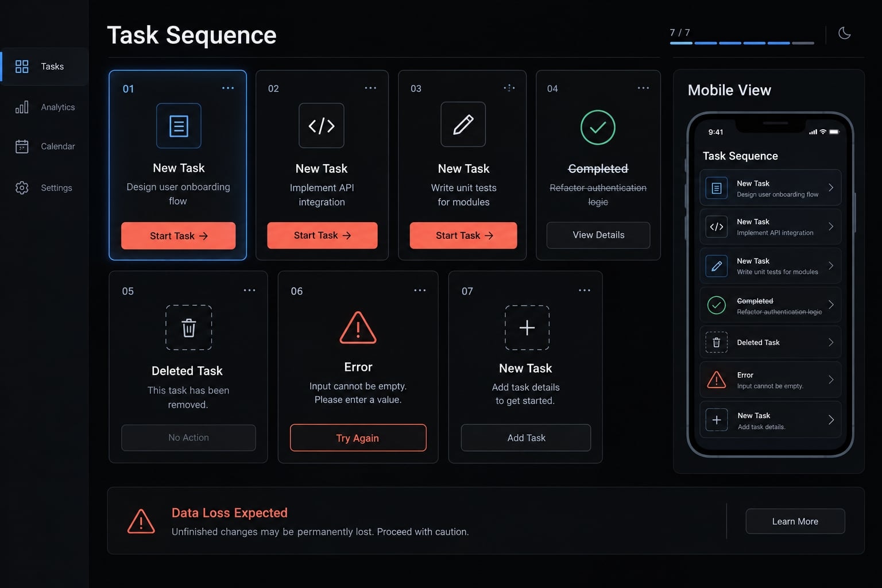Open the API integration row in Mobile View
The image size is (882, 588).
pyautogui.click(x=771, y=227)
